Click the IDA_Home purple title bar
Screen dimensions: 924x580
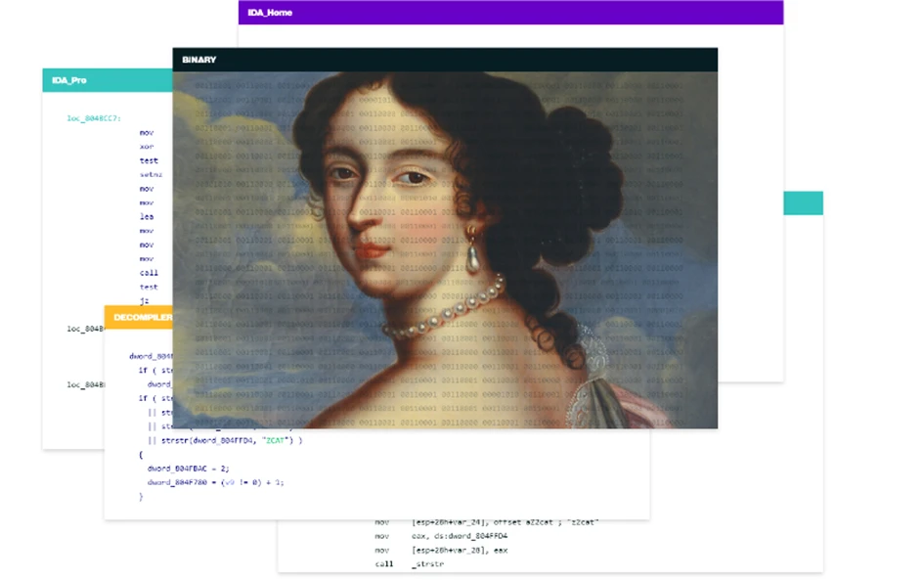click(x=510, y=13)
